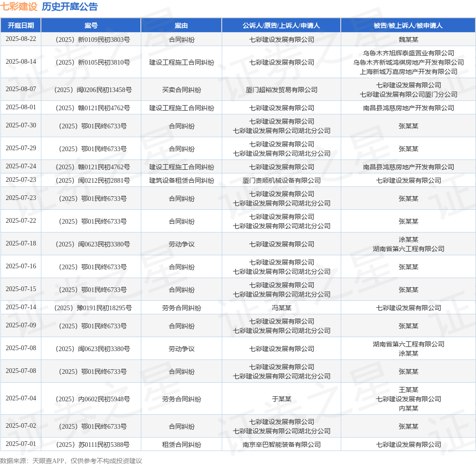Click date cell 2025-07-22
Screen dimensions: 476x465
coord(20,220)
